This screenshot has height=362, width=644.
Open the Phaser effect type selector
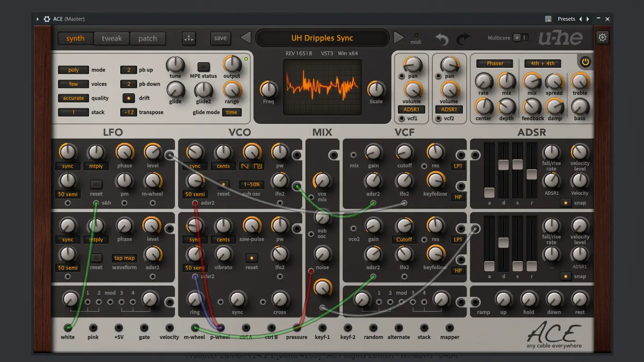click(495, 63)
